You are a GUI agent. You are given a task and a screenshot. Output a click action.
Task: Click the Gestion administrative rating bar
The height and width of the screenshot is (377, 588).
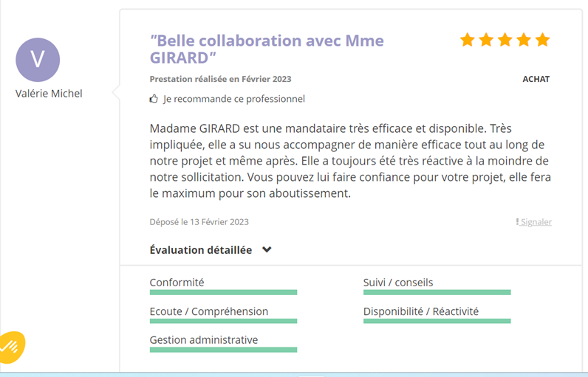(224, 350)
